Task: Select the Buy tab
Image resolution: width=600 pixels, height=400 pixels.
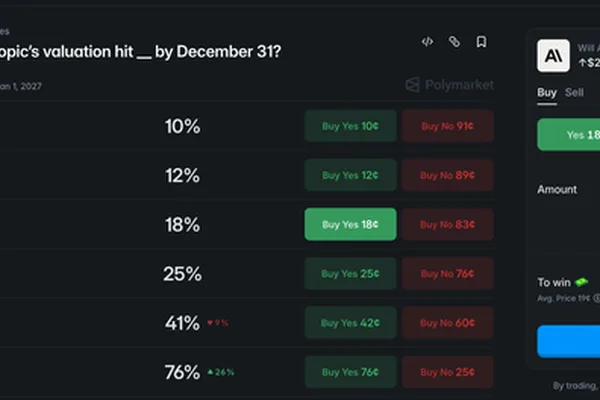Action: (x=547, y=92)
